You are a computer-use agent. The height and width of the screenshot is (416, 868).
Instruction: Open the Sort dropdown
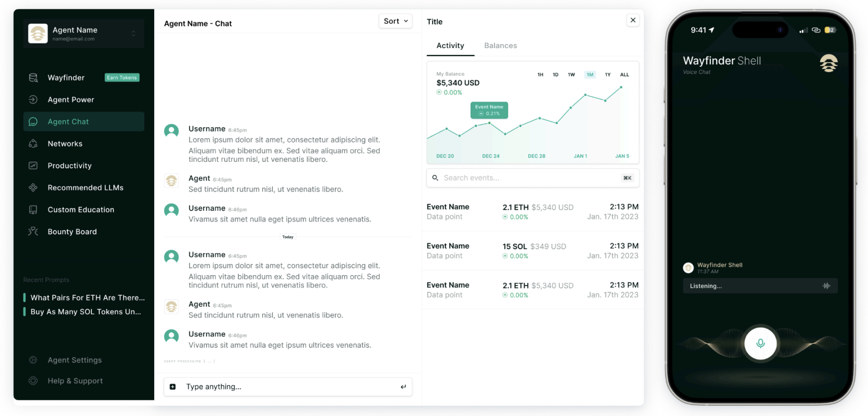click(x=395, y=21)
